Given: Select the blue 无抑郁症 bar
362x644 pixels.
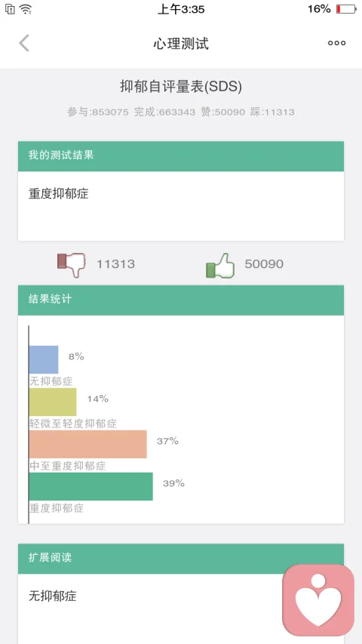Looking at the screenshot, I should coord(44,359).
